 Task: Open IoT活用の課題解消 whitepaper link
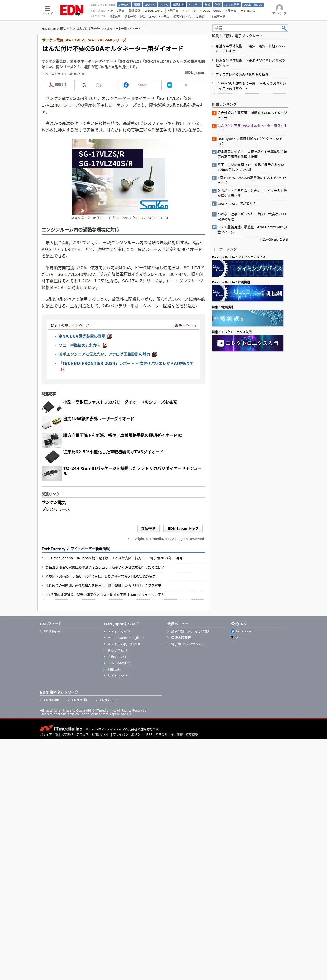tap(105, 594)
